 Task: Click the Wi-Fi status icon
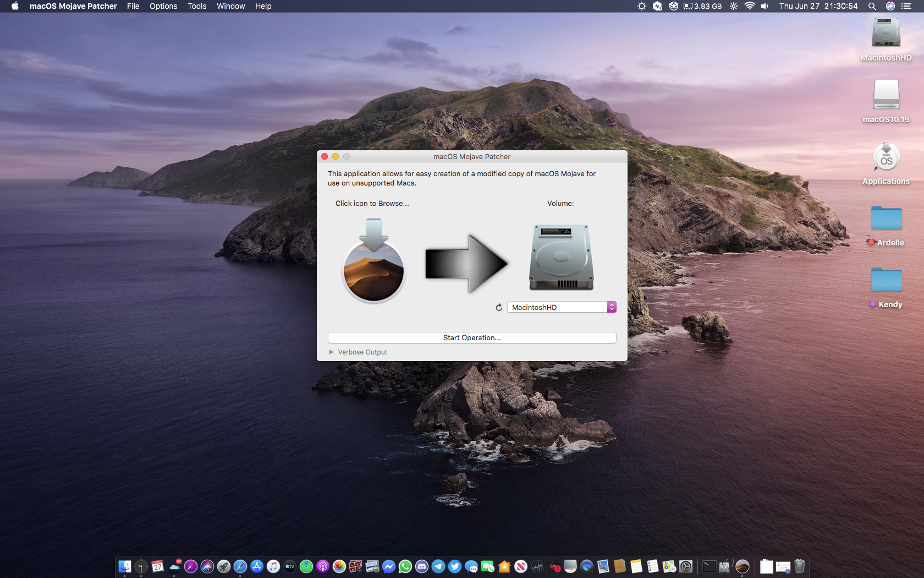(x=750, y=6)
